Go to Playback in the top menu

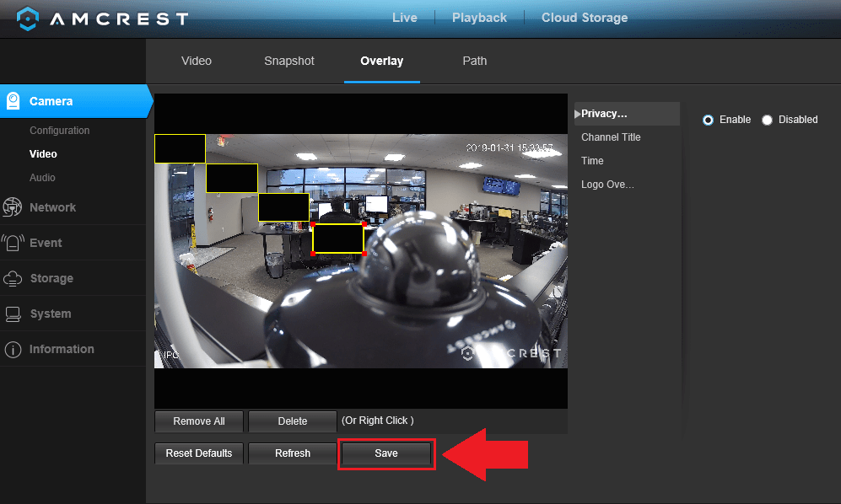click(479, 17)
